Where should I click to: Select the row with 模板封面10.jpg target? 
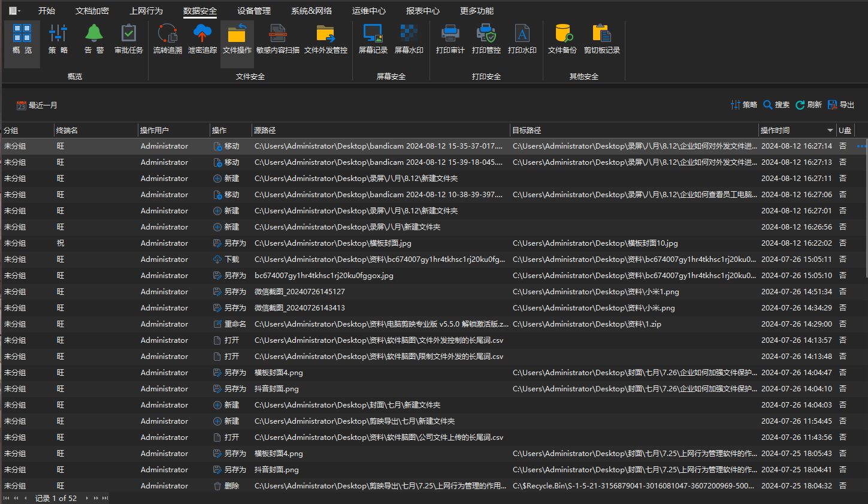[x=433, y=243]
